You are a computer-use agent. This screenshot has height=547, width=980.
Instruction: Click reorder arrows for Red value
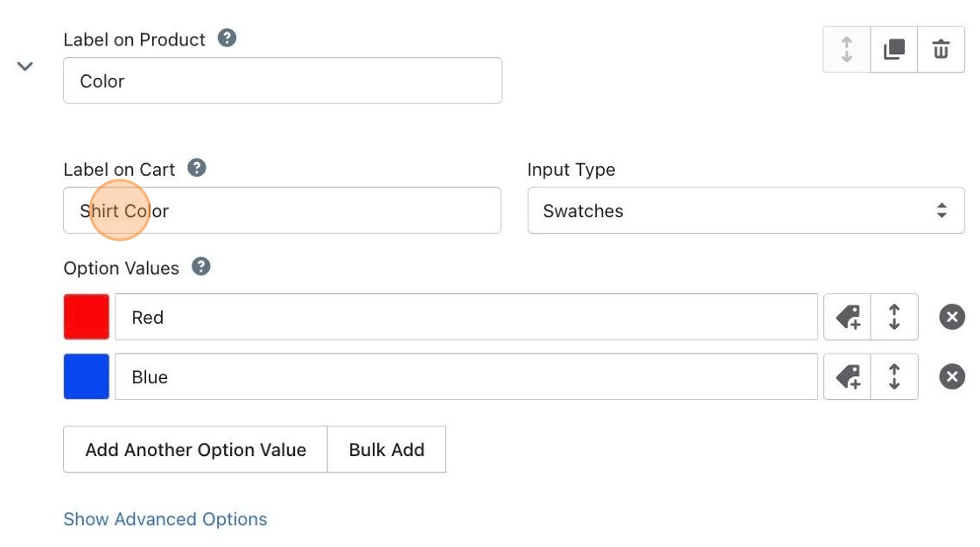click(x=894, y=317)
